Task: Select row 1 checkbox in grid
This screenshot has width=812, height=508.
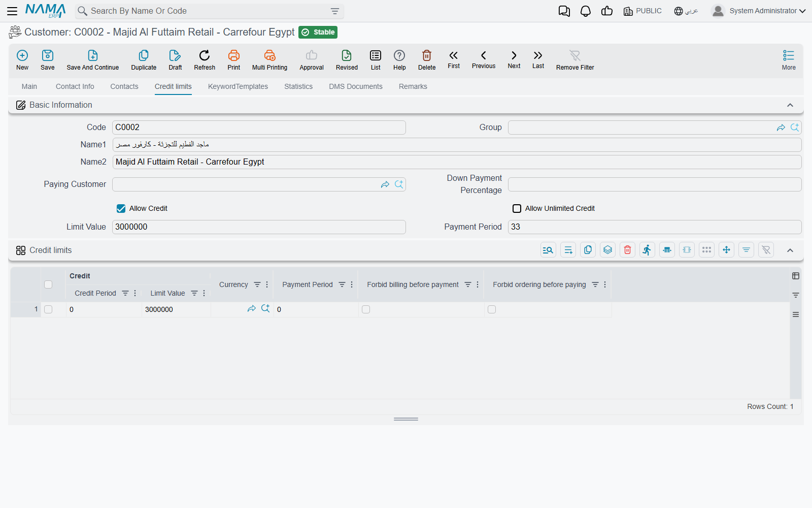Action: tap(48, 309)
